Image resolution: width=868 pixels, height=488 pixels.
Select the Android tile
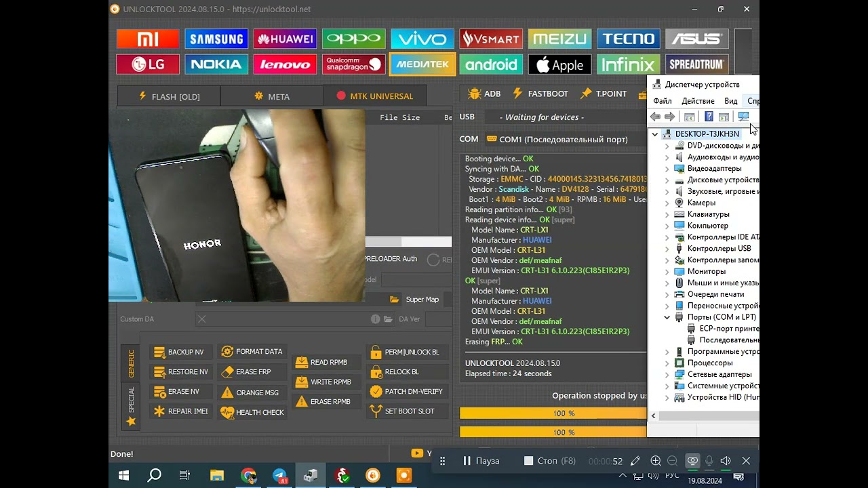click(x=491, y=64)
